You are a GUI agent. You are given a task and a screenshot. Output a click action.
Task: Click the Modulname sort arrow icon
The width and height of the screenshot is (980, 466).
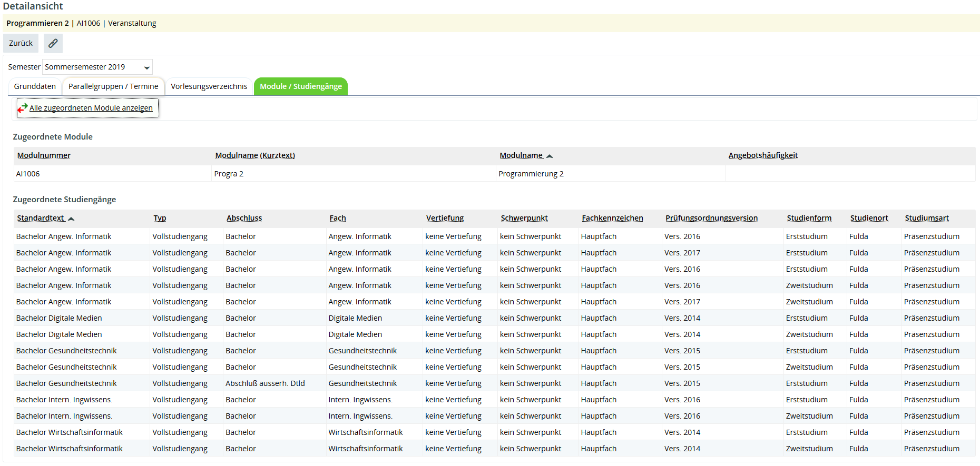(x=550, y=156)
